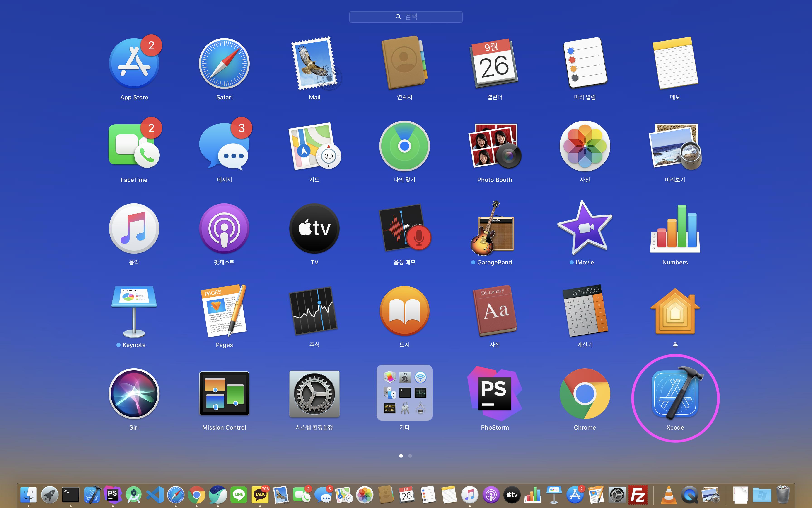Launch Chrome from the Launchpad grid
Image resolution: width=812 pixels, height=508 pixels.
click(585, 394)
